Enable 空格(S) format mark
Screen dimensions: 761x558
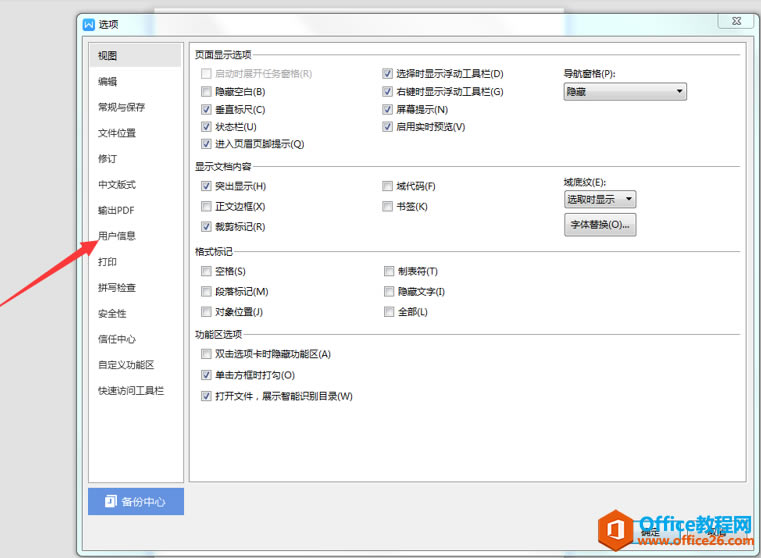pyautogui.click(x=206, y=271)
